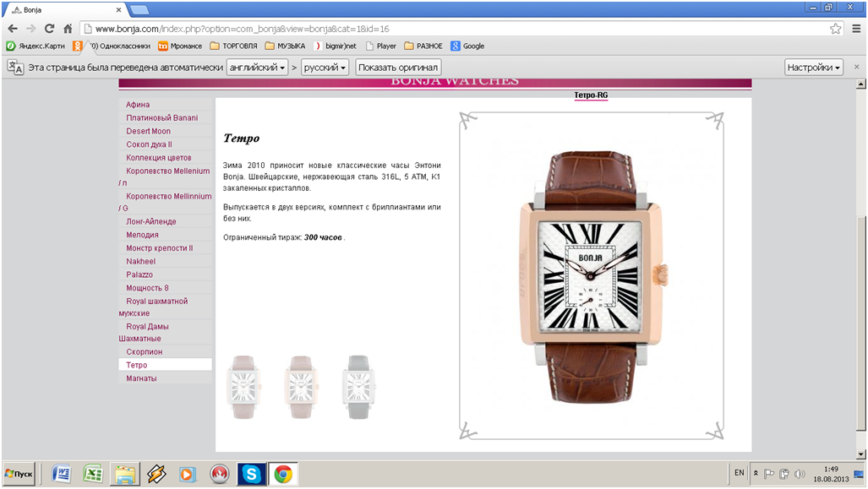Open the Одноклассники bookmark
868x489 pixels.
(112, 46)
